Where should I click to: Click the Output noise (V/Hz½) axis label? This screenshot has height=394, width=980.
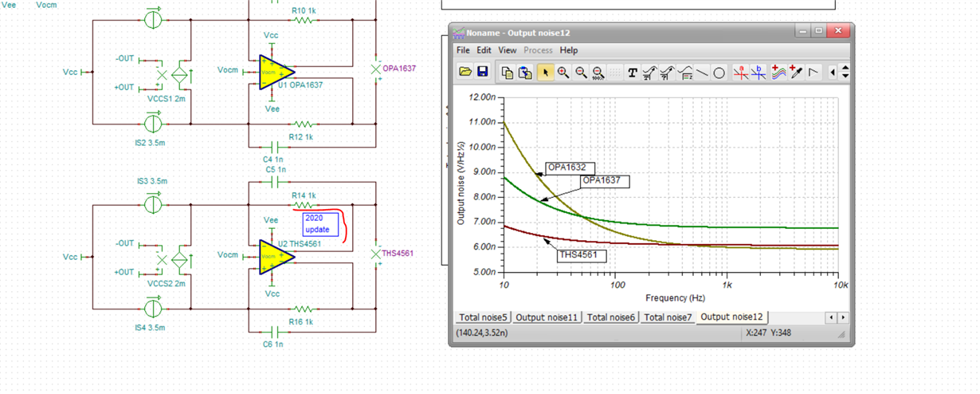click(x=461, y=184)
